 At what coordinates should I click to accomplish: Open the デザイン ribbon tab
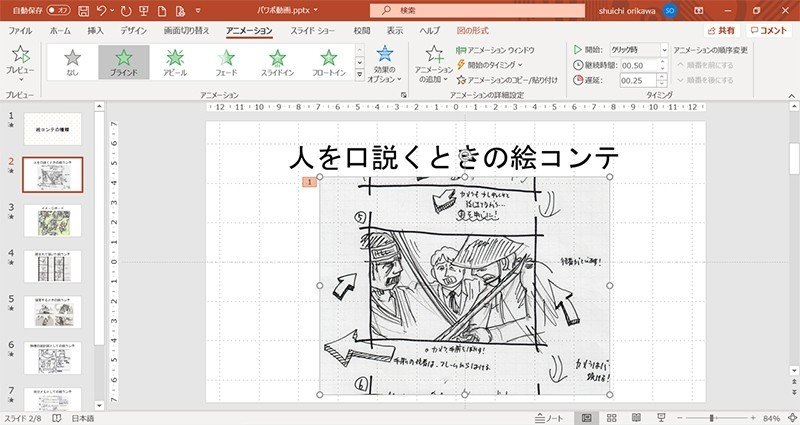click(133, 31)
